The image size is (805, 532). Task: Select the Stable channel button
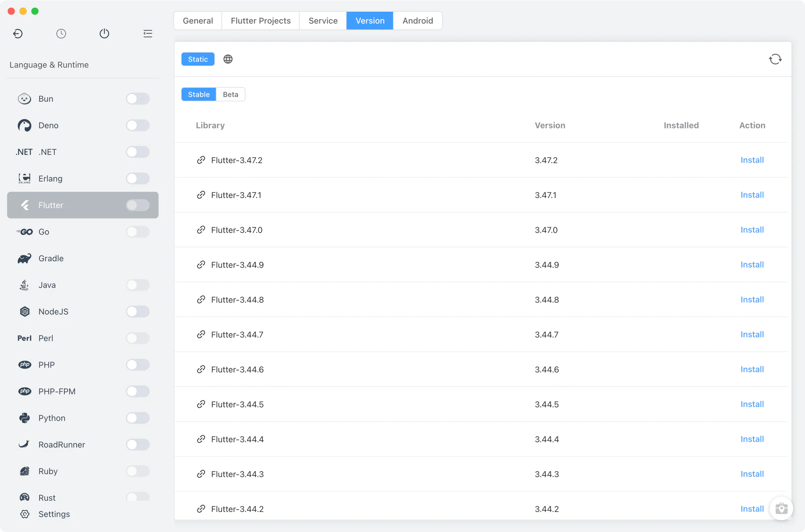tap(199, 94)
